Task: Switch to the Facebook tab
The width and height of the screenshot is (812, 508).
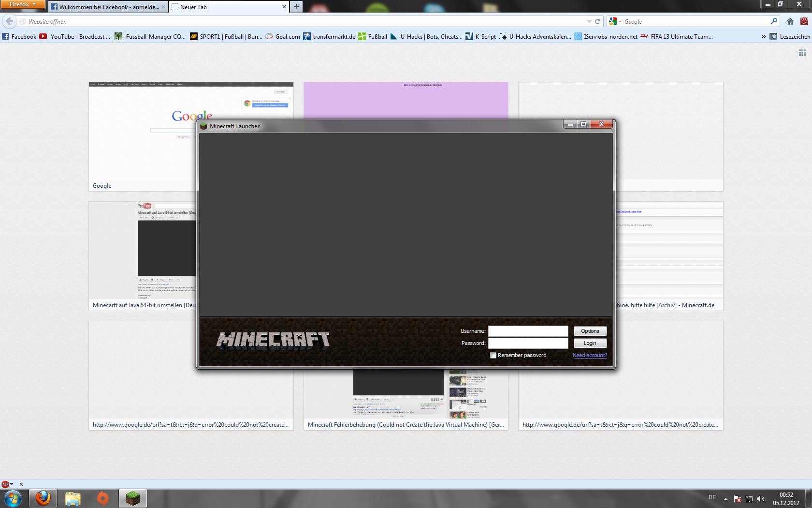Action: 106,7
